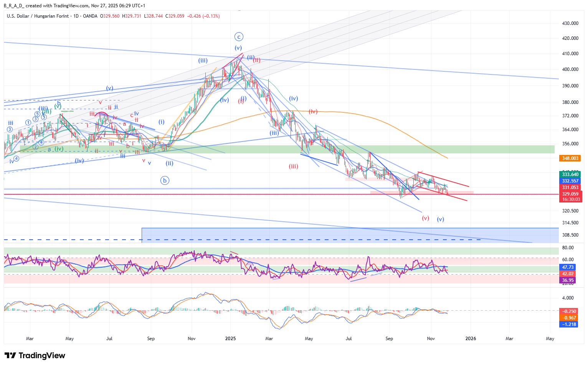The height and width of the screenshot is (367, 588).
Task: Click the -0.426 (-0.13%) change value
Action: click(x=203, y=16)
